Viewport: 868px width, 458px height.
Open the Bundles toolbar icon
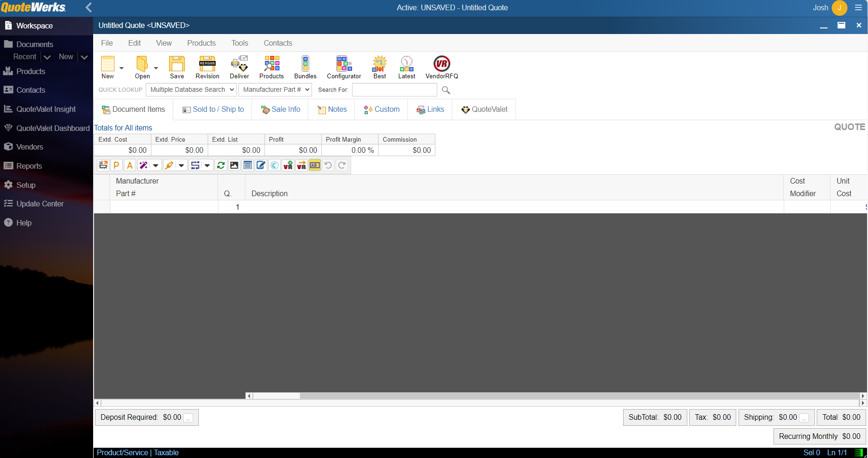click(x=305, y=67)
